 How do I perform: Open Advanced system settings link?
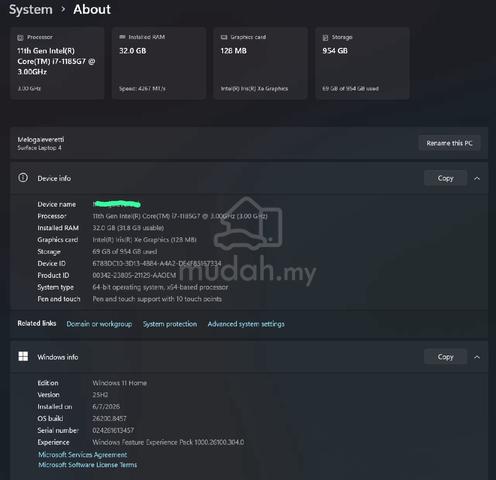tap(246, 324)
